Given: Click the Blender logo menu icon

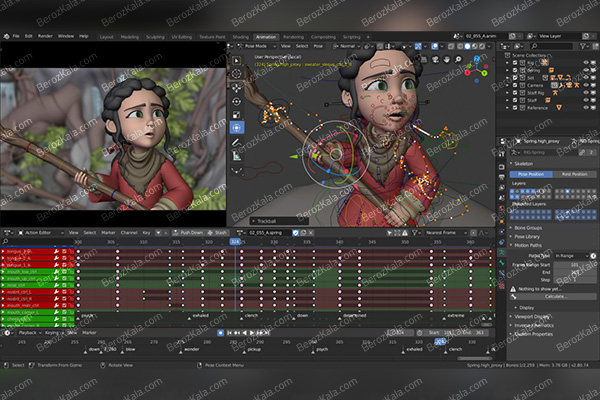Looking at the screenshot, I should coord(7,36).
